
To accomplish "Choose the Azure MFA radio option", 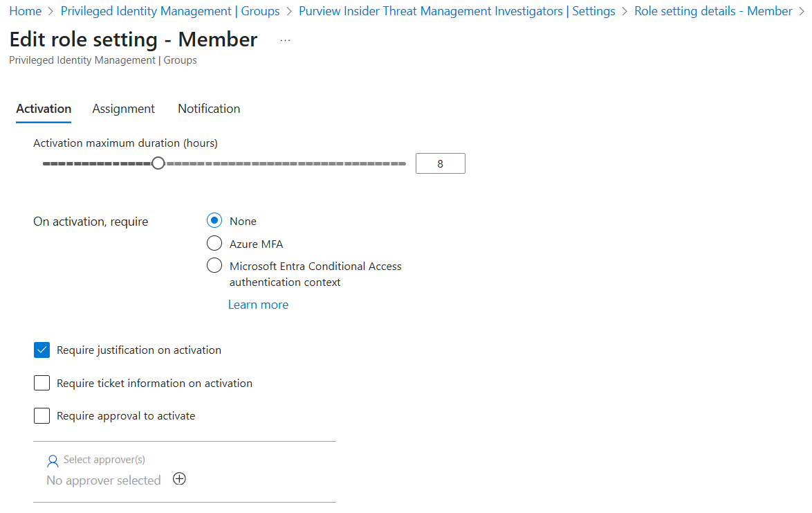I will coord(214,244).
